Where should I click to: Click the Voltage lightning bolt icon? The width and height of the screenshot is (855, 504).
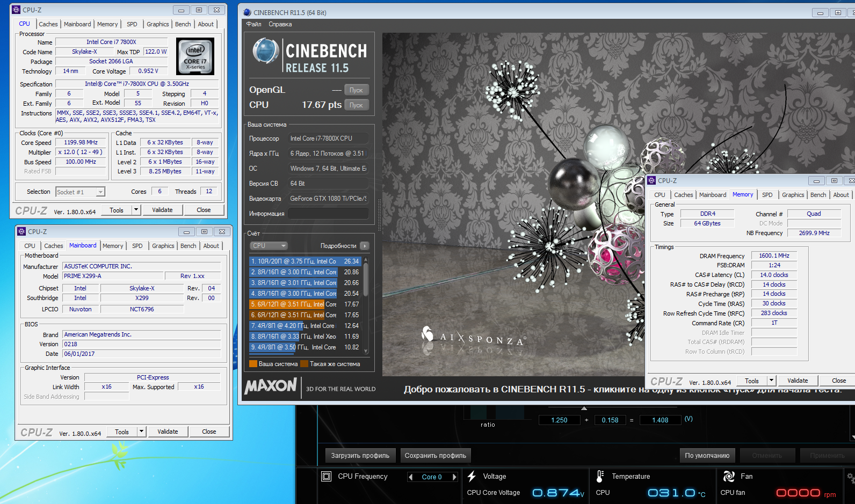[472, 476]
